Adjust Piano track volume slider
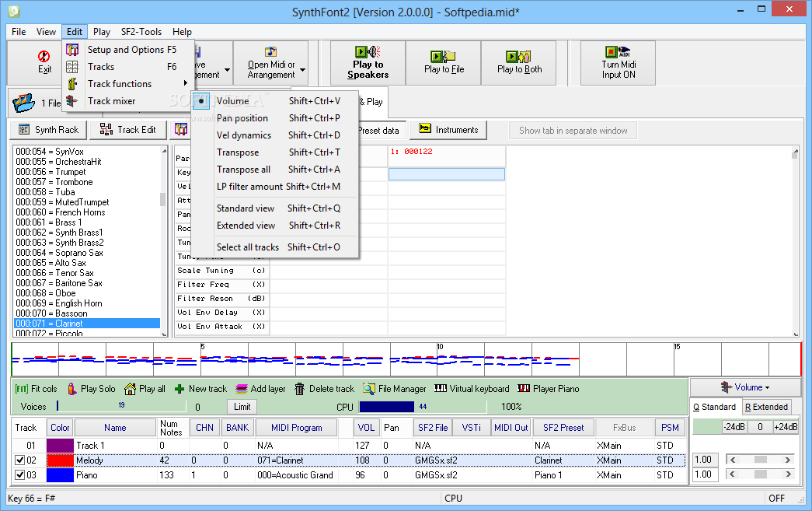This screenshot has height=511, width=812. point(760,474)
